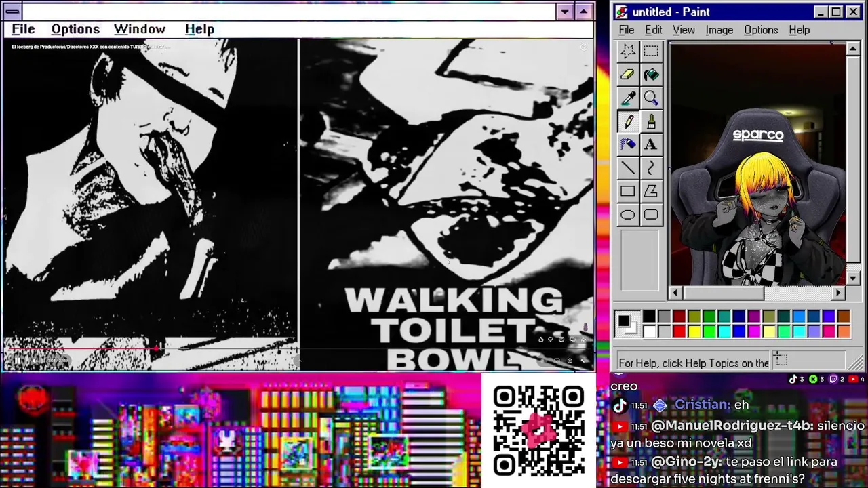Open Paint's Options menu

tap(761, 30)
